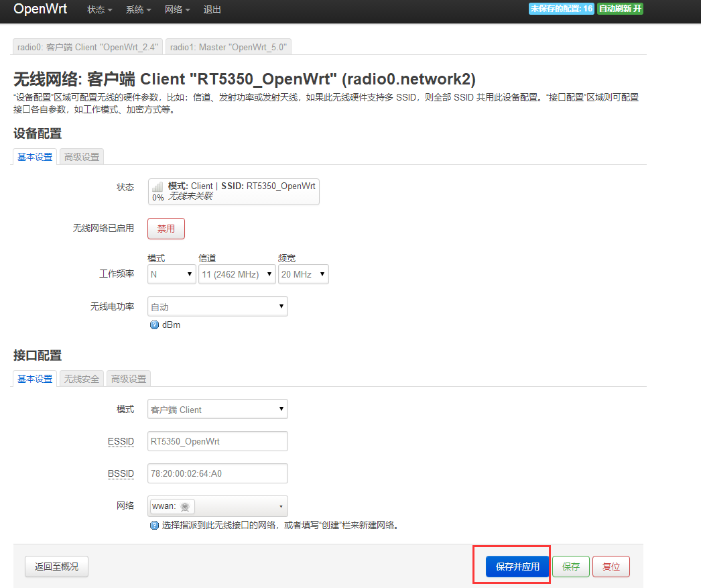Click the OpenWrt brand logo
701x588 pixels.
click(40, 9)
